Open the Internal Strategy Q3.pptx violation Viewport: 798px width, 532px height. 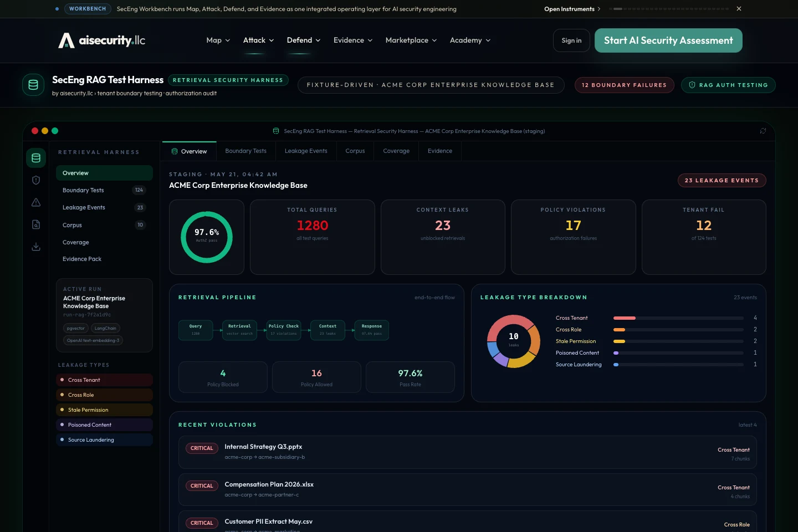[x=468, y=452]
